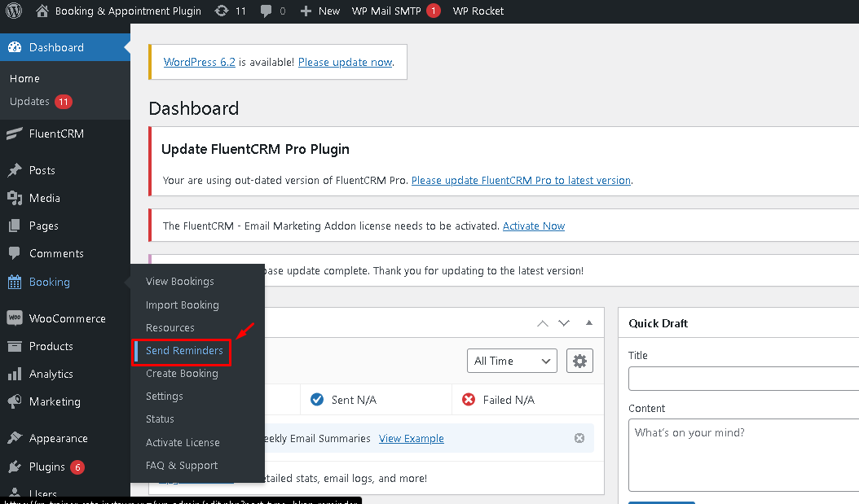This screenshot has height=504, width=859.
Task: Open Appearance sidebar menu label
Action: pyautogui.click(x=59, y=438)
